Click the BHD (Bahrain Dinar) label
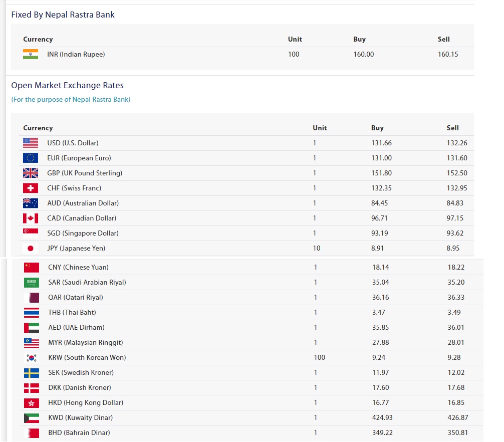This screenshot has height=442, width=504. pyautogui.click(x=79, y=432)
